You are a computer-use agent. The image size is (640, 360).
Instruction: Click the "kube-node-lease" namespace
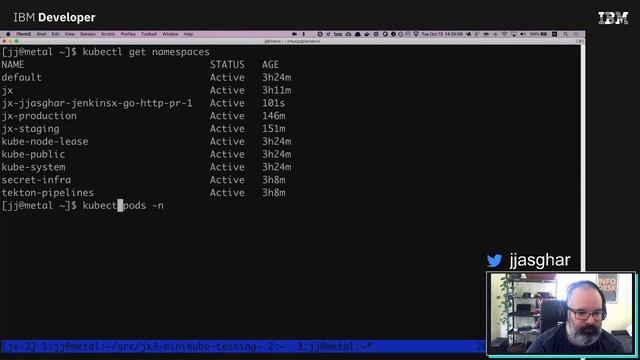(x=45, y=141)
